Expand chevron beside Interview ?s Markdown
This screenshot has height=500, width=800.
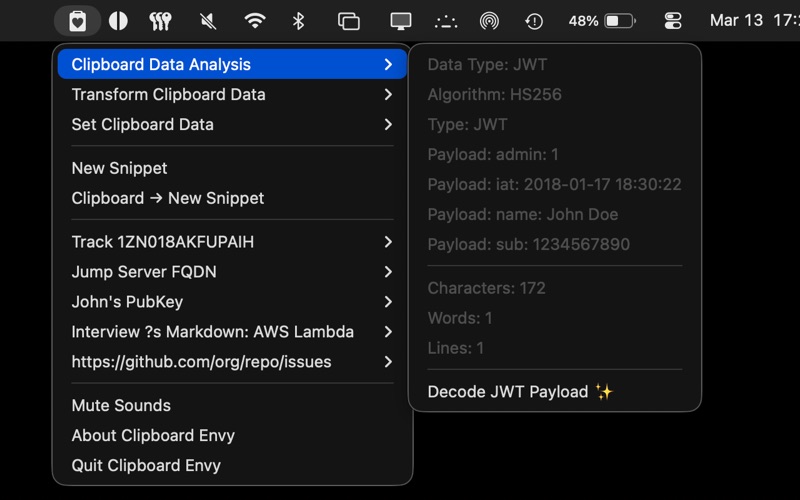(388, 332)
